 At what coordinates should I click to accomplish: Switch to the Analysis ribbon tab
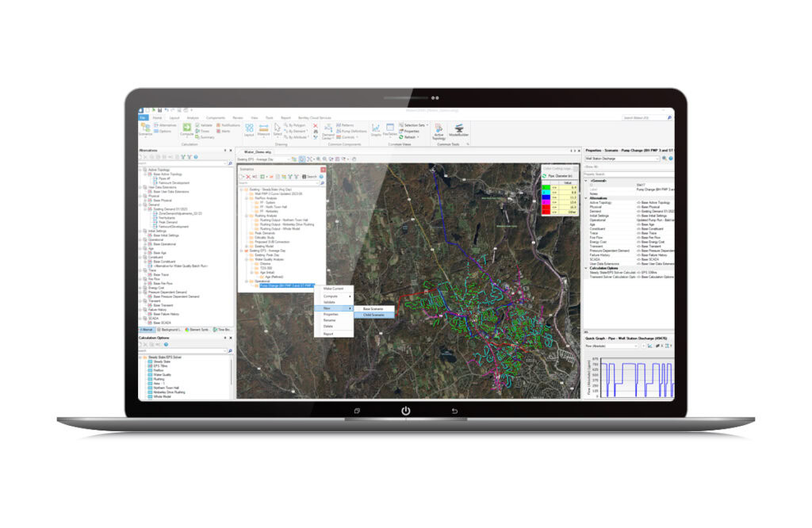[193, 117]
